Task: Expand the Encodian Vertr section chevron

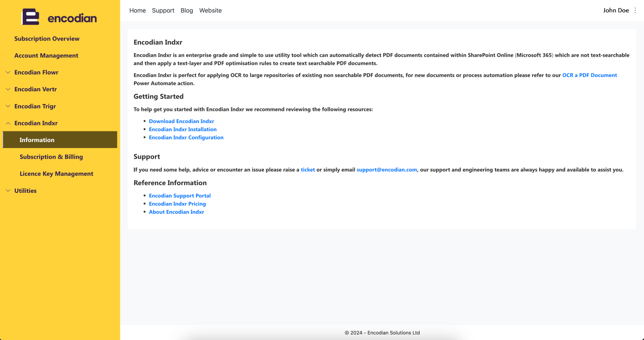Action: pyautogui.click(x=8, y=89)
